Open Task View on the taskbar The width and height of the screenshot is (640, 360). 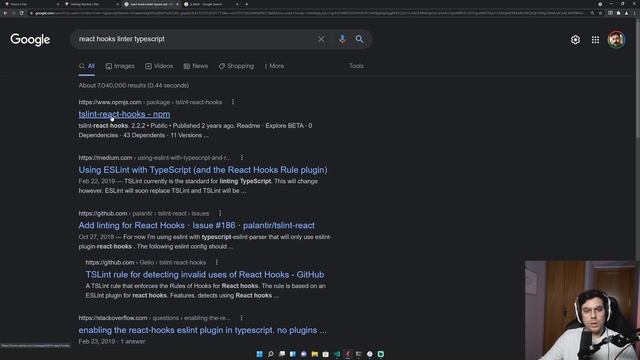coord(282,354)
